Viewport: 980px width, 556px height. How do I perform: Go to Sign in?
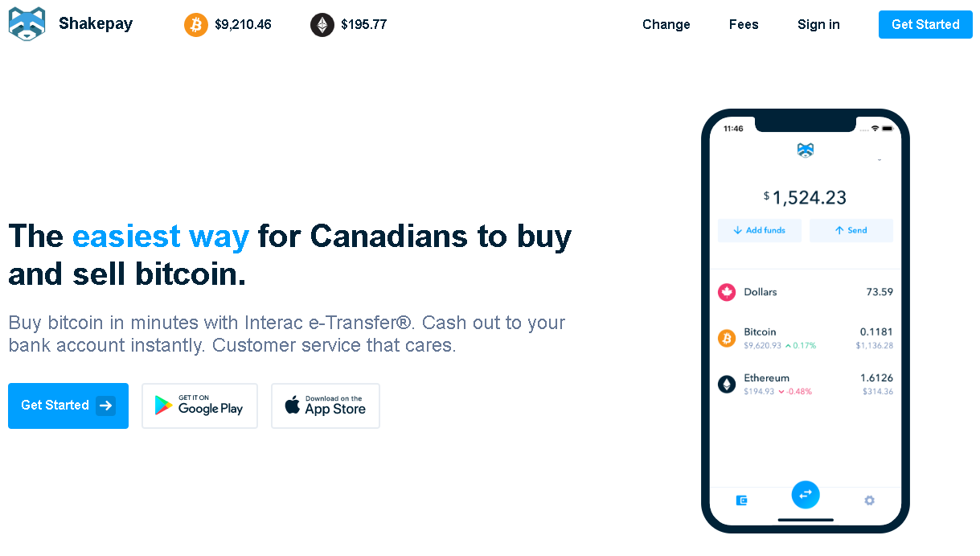pos(818,25)
